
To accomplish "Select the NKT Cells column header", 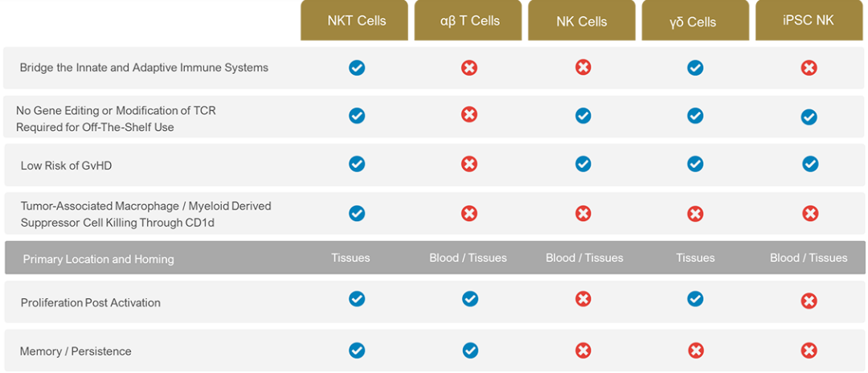I will point(354,20).
